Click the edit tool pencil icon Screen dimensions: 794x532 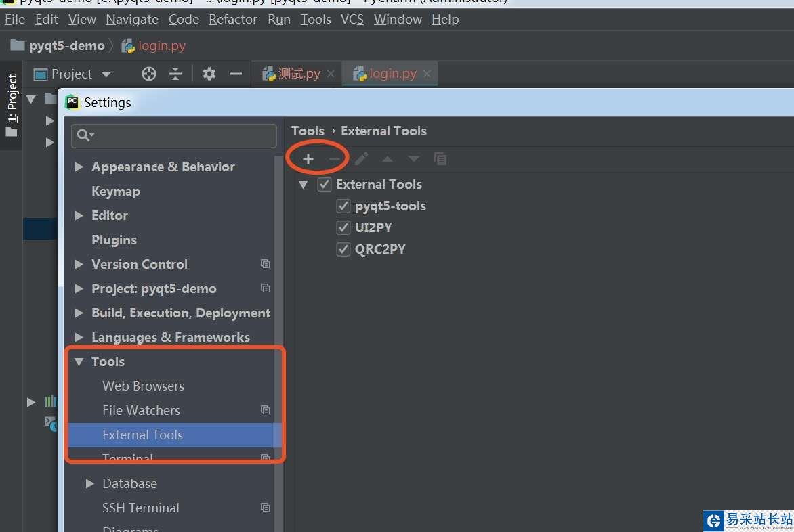361,159
